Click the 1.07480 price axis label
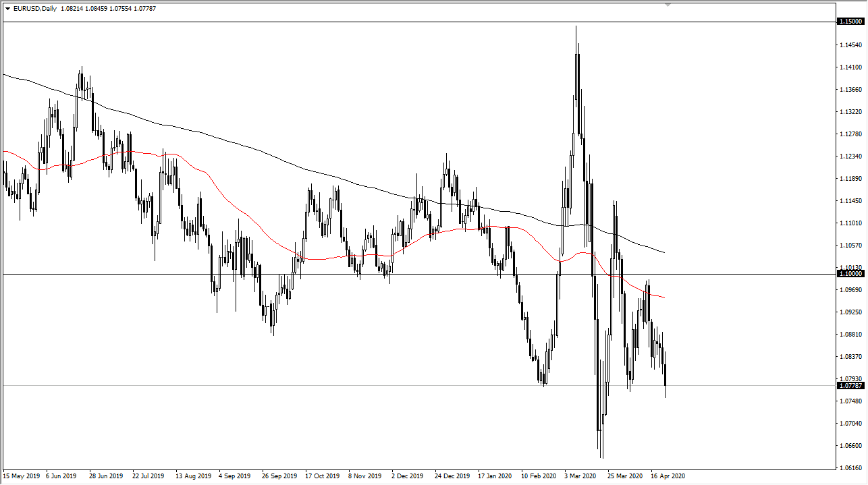 point(850,401)
